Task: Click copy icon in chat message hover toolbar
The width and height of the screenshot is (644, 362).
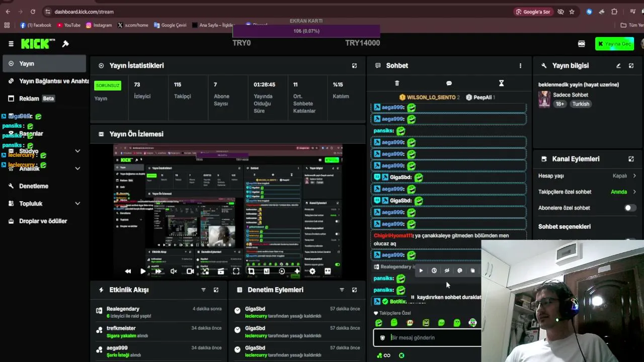Action: (472, 270)
